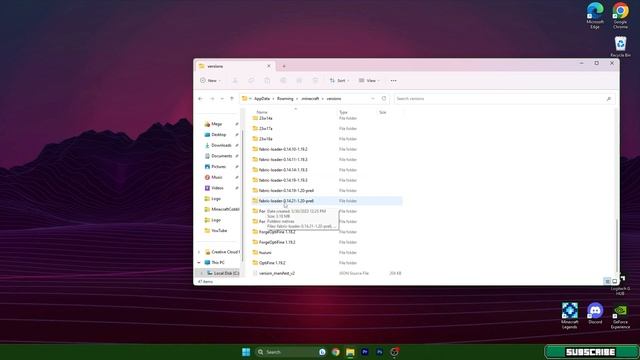640x360 pixels.
Task: Close the versions tab
Action: coord(269,66)
